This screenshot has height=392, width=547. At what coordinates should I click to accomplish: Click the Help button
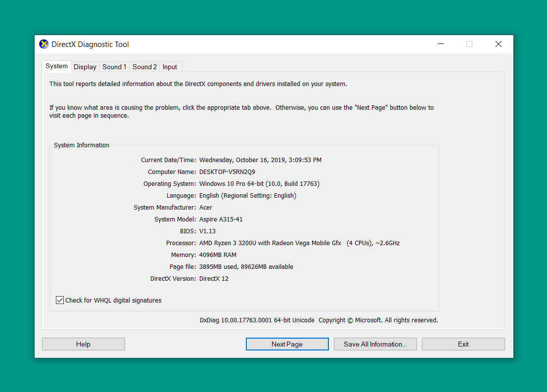click(x=84, y=344)
